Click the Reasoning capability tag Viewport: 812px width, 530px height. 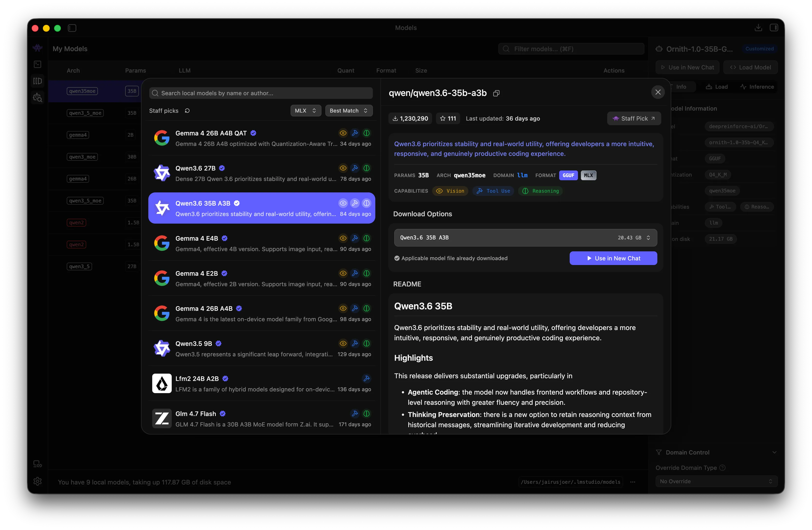[x=540, y=191]
